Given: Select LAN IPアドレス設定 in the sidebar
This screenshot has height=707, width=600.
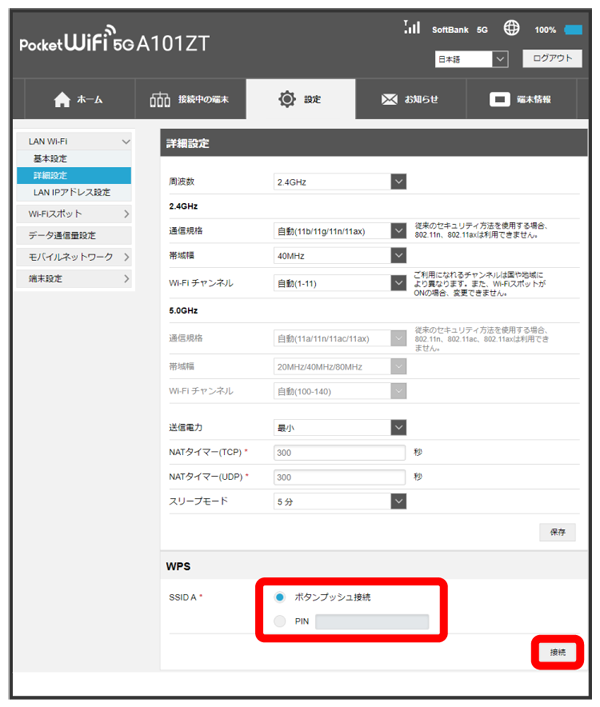Looking at the screenshot, I should pyautogui.click(x=72, y=192).
